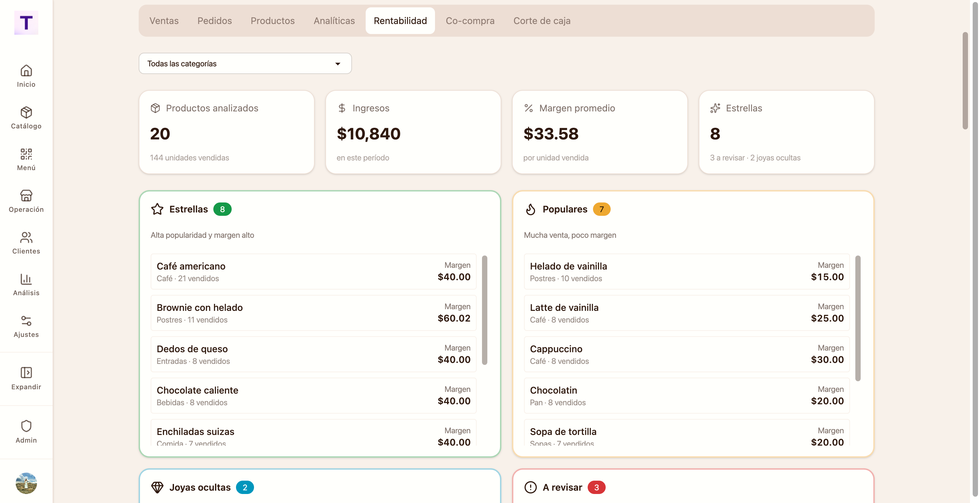
Task: Click the Estrellas list scrollbar
Action: tap(484, 310)
